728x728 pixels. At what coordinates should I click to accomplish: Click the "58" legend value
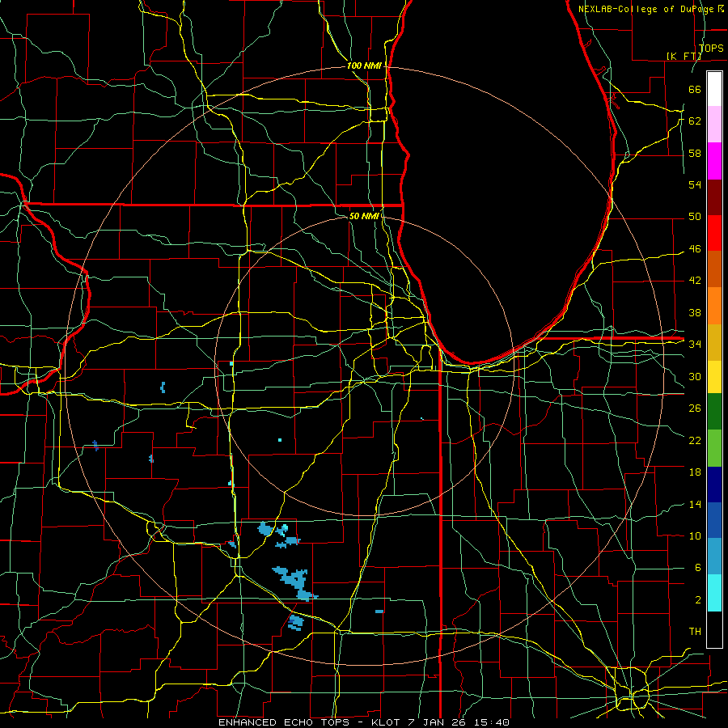695,153
